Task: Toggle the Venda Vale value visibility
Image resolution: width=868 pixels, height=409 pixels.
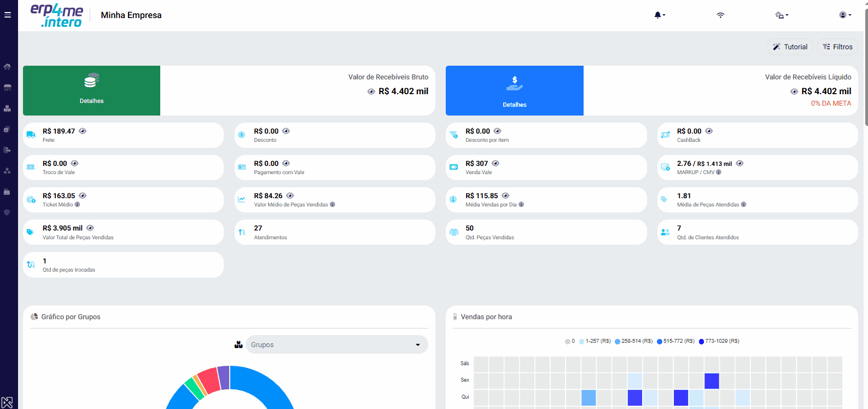Action: [496, 163]
